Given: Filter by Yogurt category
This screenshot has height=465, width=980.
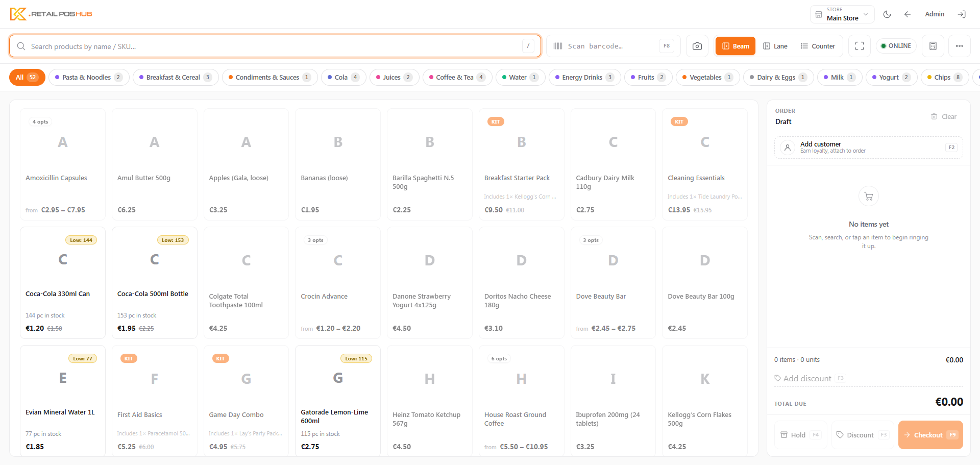Looking at the screenshot, I should coord(892,77).
